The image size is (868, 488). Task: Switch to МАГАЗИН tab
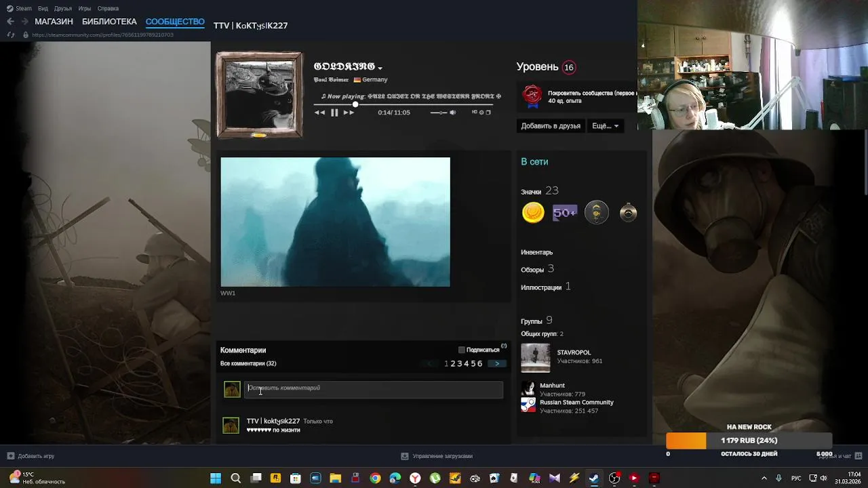pos(54,22)
